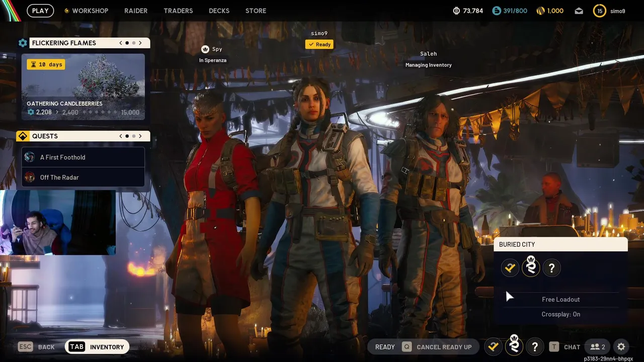Click the streamer webcam overlay

tap(58, 222)
